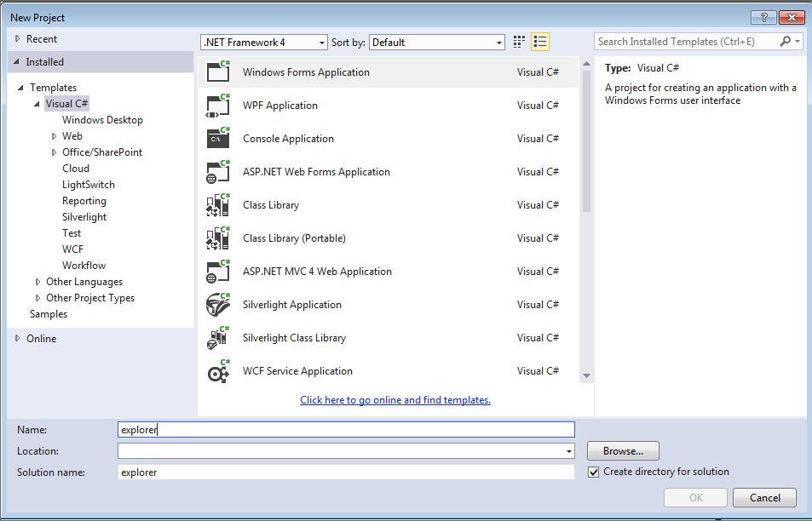Select the Windows Forms Application template icon
This screenshot has height=521, width=812.
219,72
